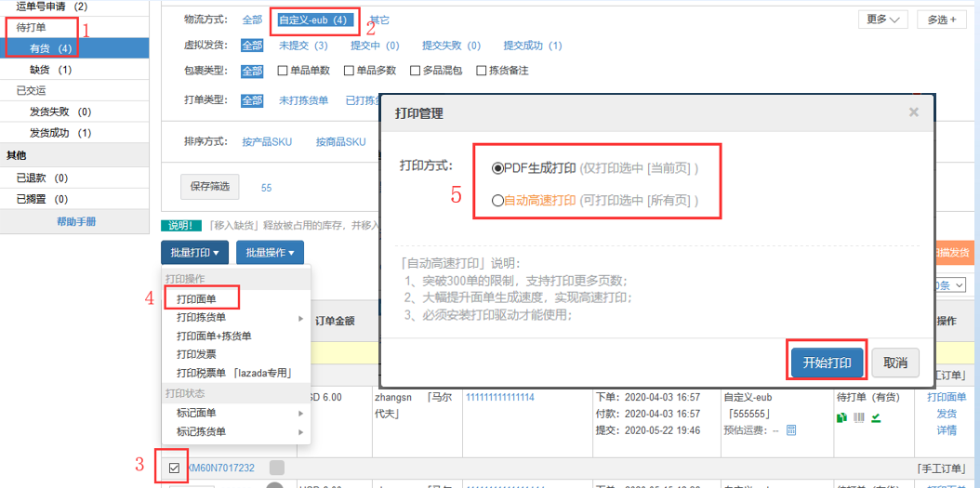This screenshot has height=488, width=980.
Task: Choose 打印发票 from the print menu
Action: coord(196,354)
